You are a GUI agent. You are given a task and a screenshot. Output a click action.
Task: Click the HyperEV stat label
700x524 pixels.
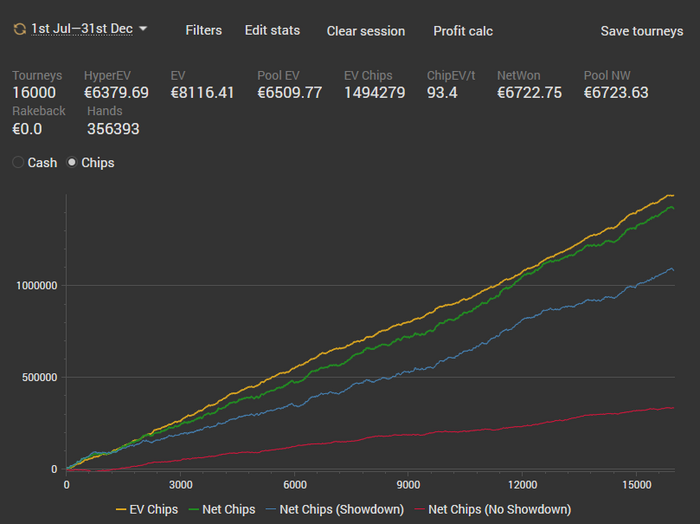[x=107, y=75]
